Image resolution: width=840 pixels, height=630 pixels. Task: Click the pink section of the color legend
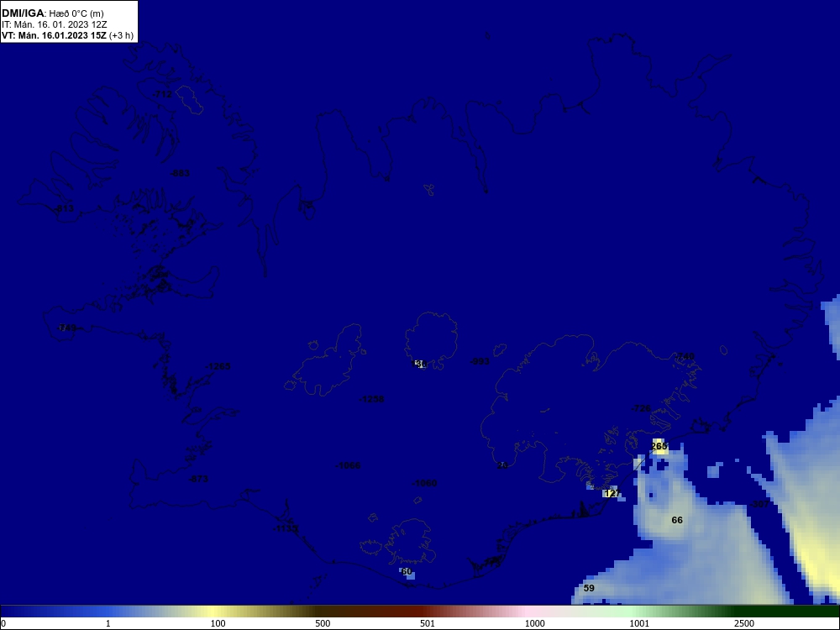(x=528, y=612)
